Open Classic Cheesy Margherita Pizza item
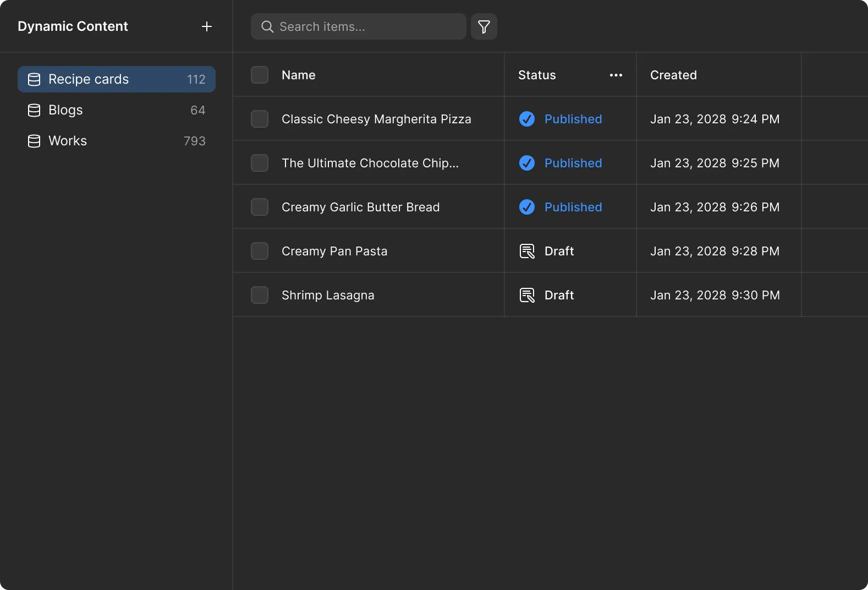 click(376, 119)
